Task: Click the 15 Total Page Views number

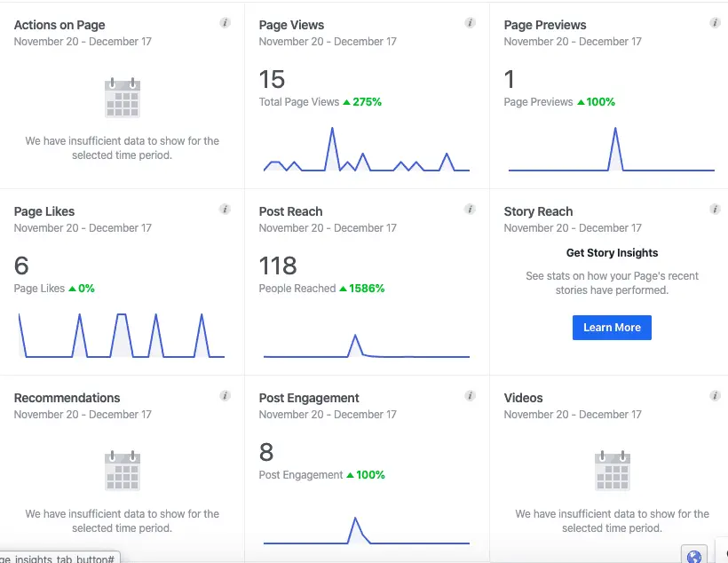Action: (272, 79)
